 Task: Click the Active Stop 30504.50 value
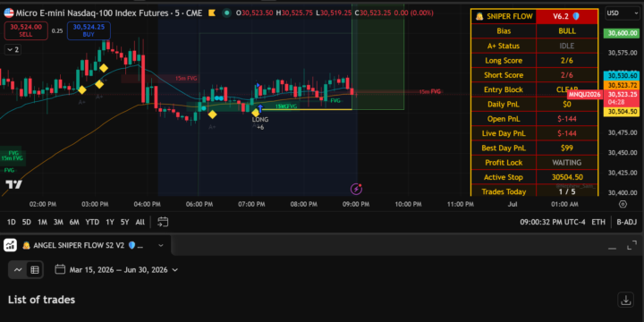[567, 177]
